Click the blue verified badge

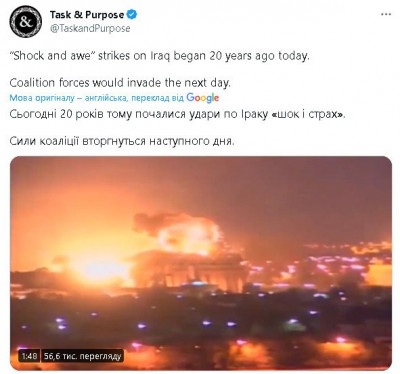tap(132, 14)
